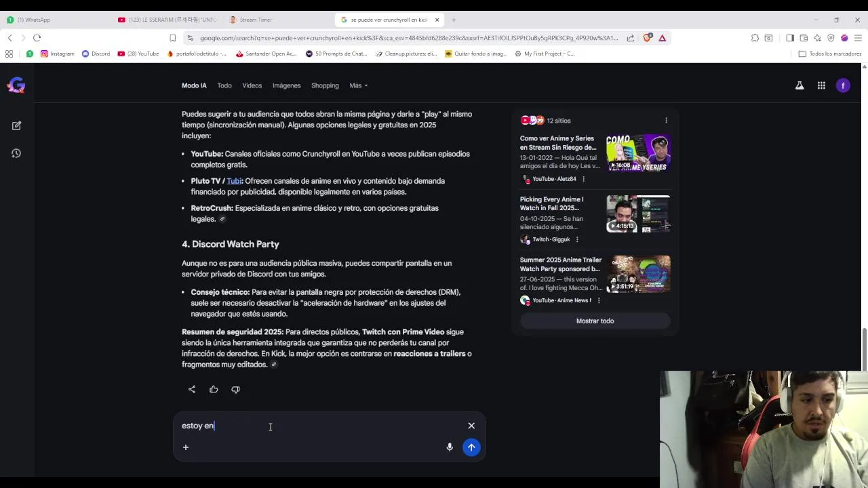Toggle the browser sidebar panel

(790, 38)
